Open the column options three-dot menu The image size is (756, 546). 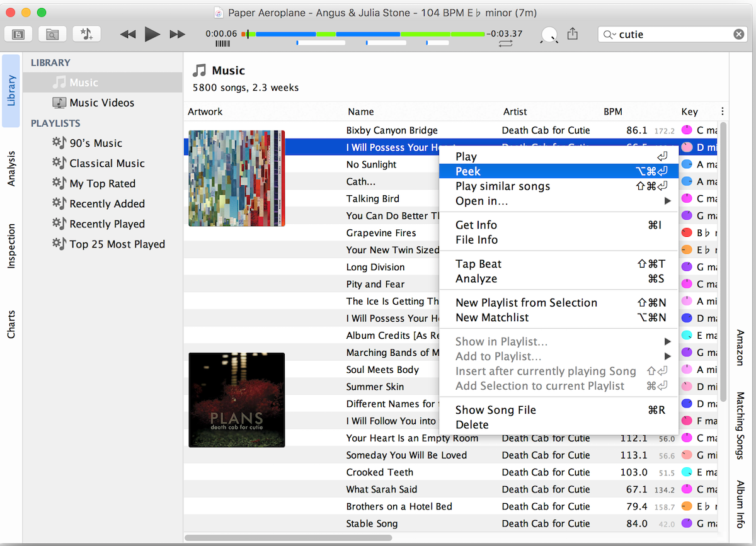coord(722,111)
